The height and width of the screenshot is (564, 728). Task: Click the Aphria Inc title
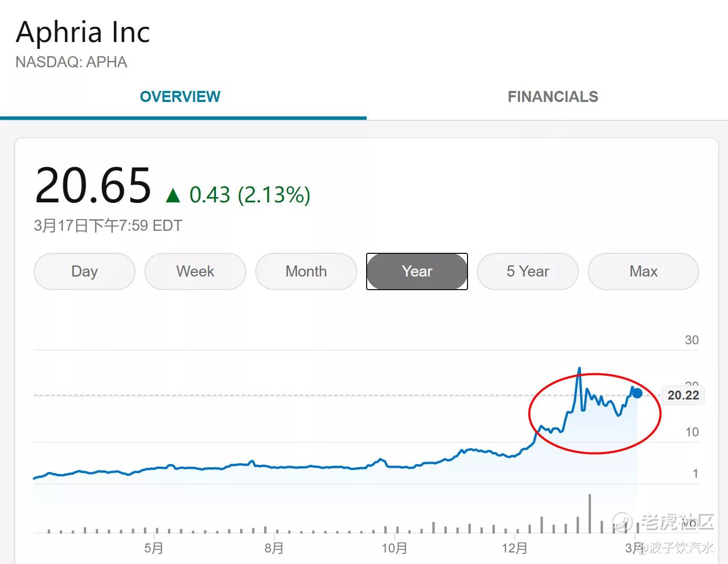(x=83, y=33)
